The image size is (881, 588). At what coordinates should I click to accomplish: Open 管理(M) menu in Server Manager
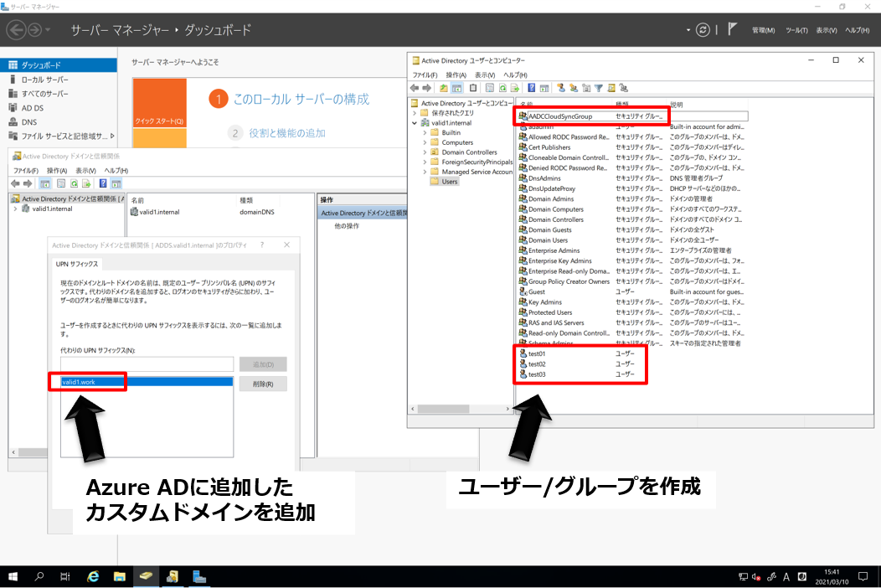tap(763, 30)
